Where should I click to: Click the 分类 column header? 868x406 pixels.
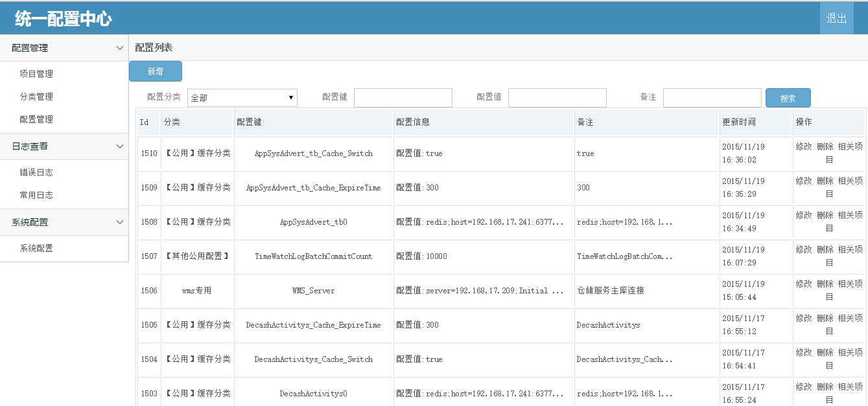[197, 122]
